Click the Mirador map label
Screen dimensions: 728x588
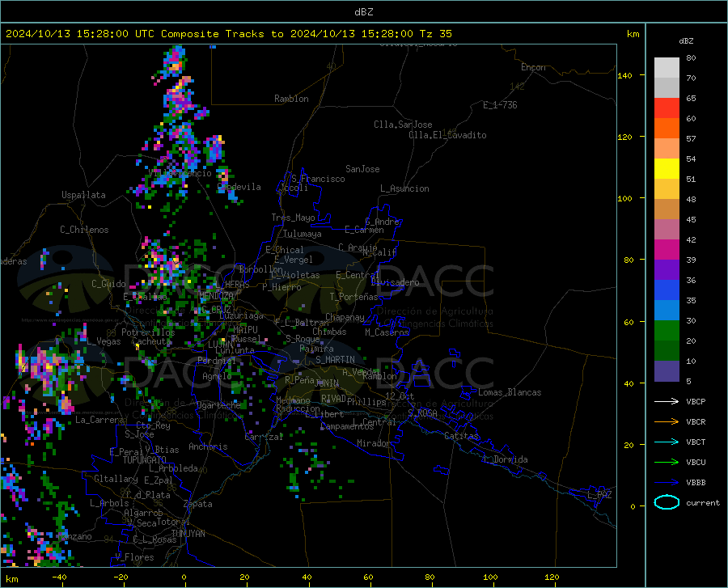point(373,443)
